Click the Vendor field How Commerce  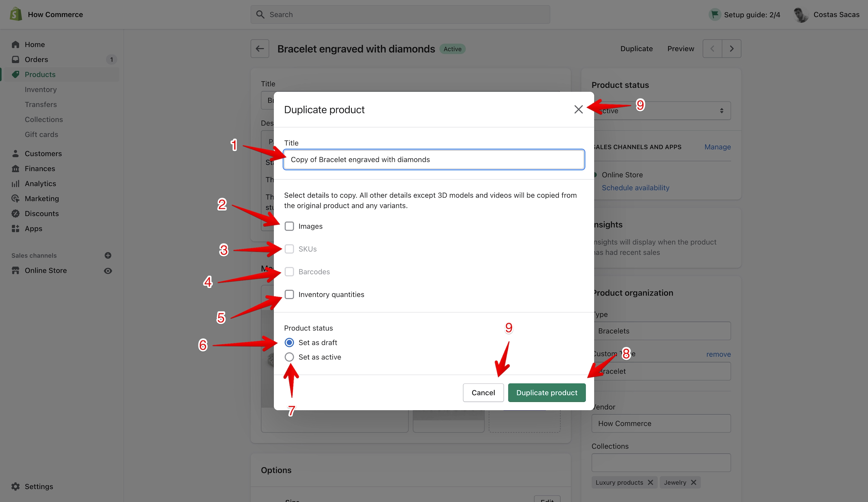661,423
